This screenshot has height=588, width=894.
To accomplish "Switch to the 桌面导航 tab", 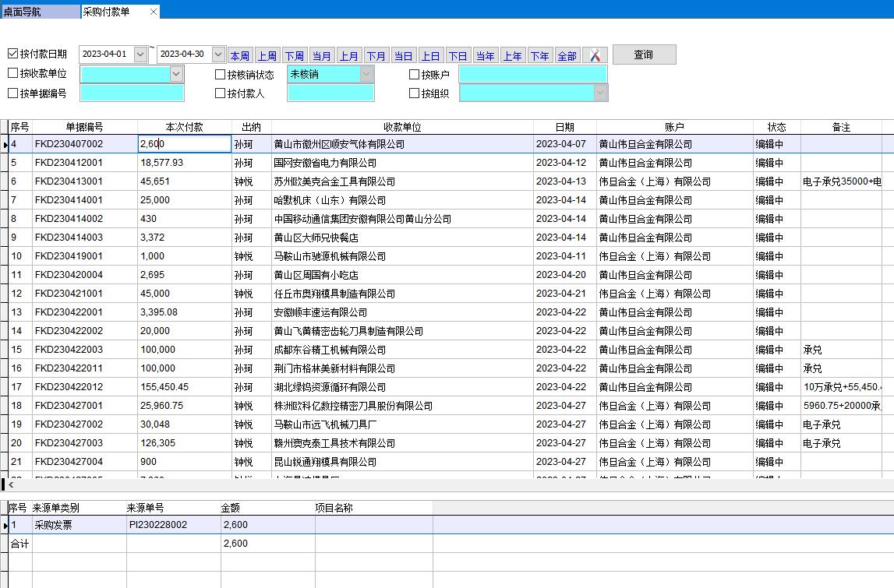I will click(x=39, y=12).
